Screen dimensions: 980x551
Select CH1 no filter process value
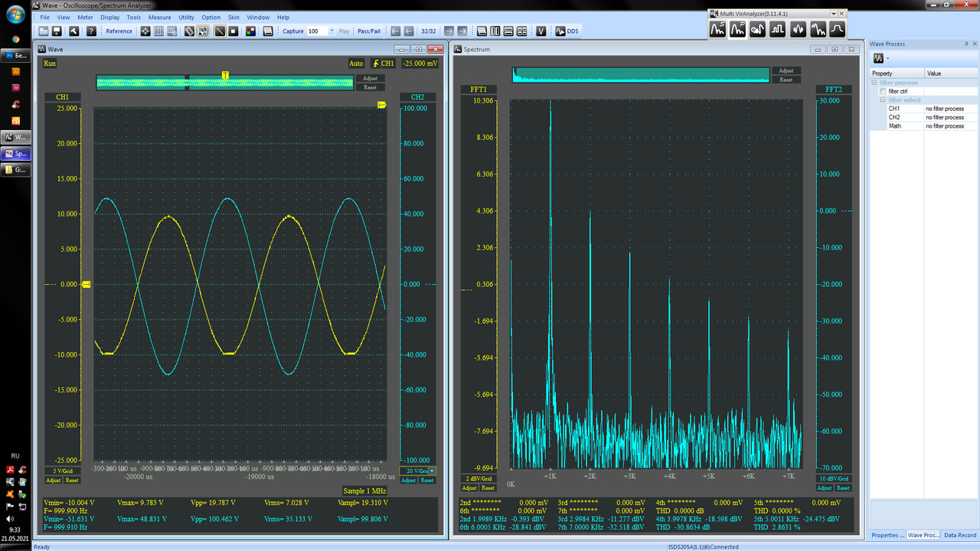coord(951,109)
